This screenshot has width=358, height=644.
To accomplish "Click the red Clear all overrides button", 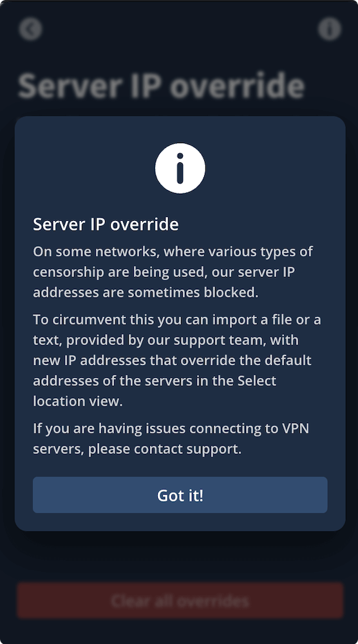I will 180,600.
